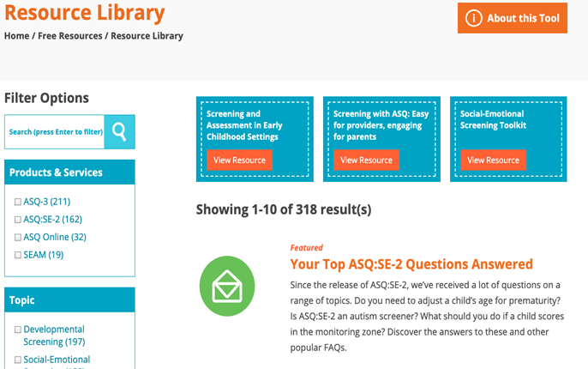This screenshot has width=588, height=369.
Task: Click the Products & Services panel header
Action: (x=69, y=172)
